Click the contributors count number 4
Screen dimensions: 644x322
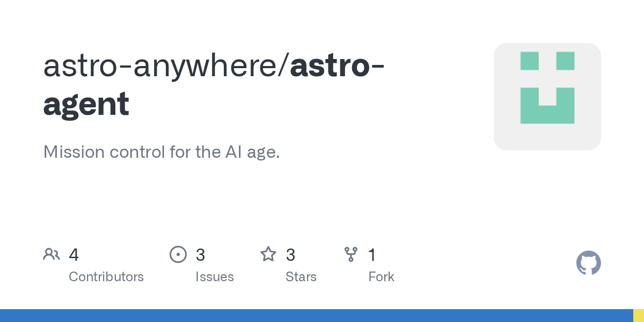tap(74, 255)
